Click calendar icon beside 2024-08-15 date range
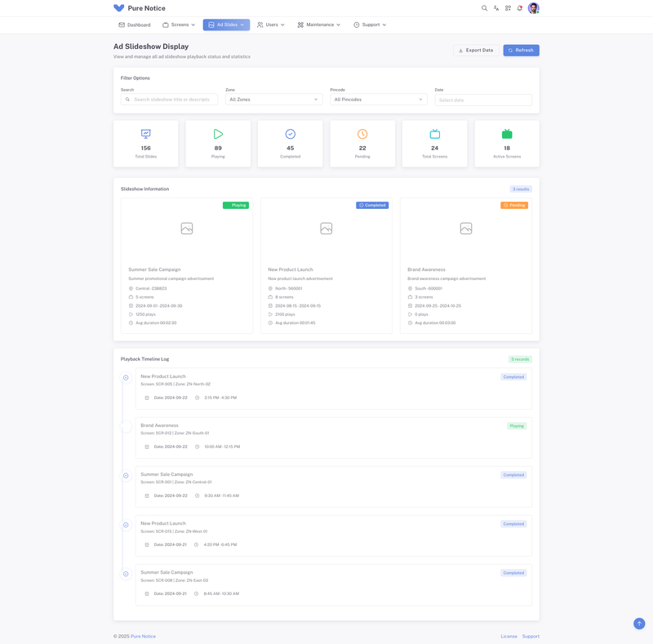The width and height of the screenshot is (653, 644). coord(270,306)
